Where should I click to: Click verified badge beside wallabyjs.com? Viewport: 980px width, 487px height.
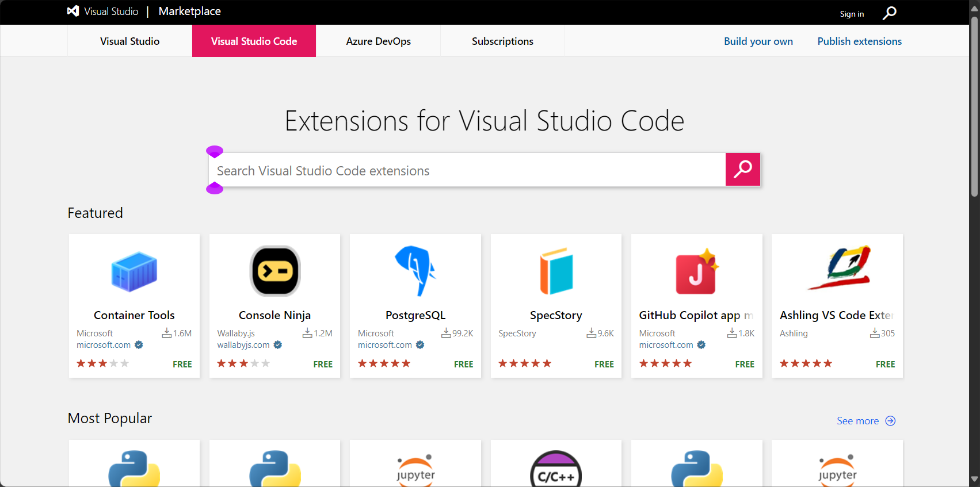278,345
